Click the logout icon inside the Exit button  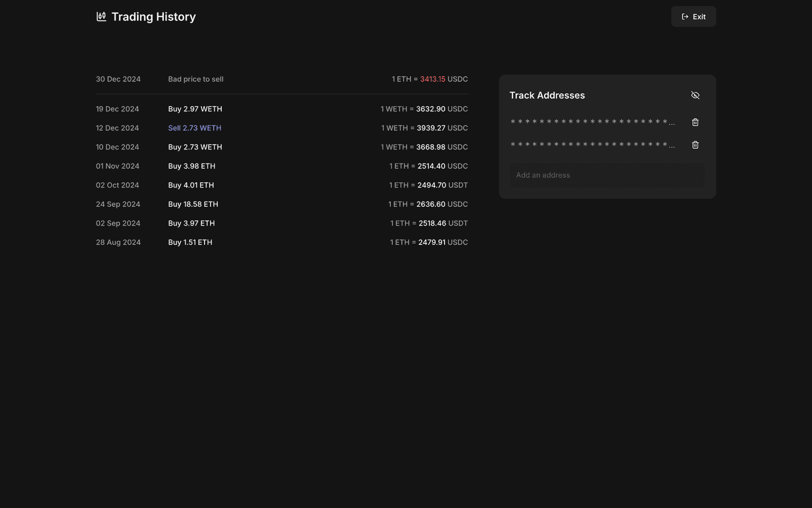[685, 16]
